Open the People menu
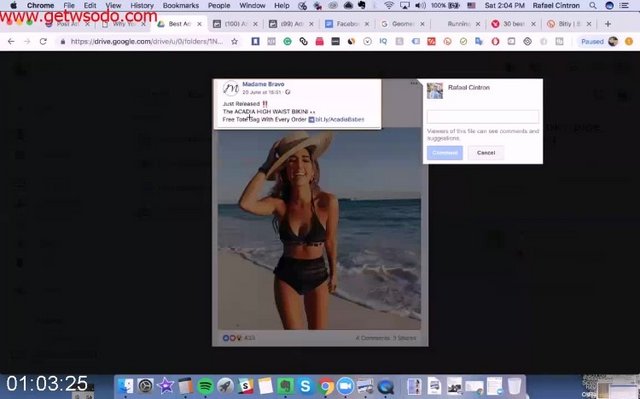The image size is (640, 399). (219, 6)
